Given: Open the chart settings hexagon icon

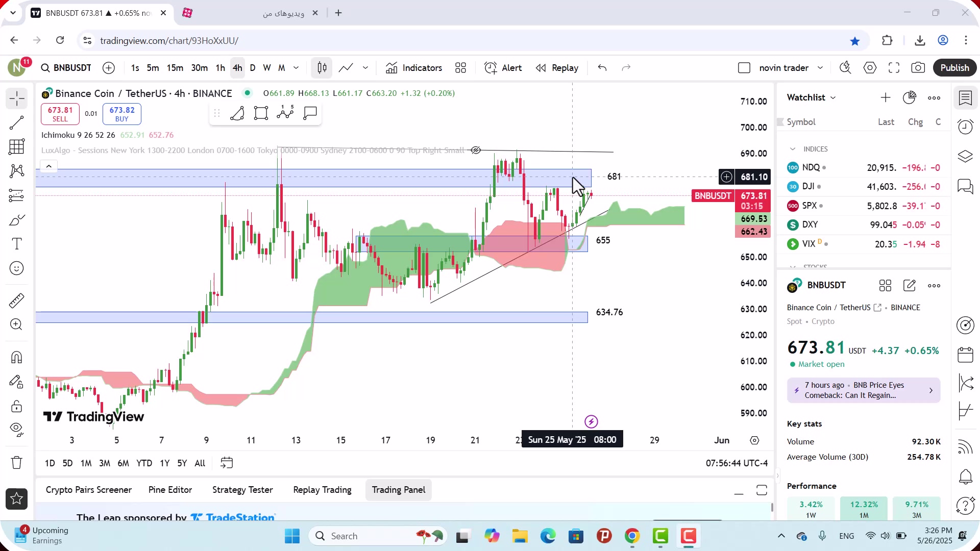Looking at the screenshot, I should [x=870, y=68].
